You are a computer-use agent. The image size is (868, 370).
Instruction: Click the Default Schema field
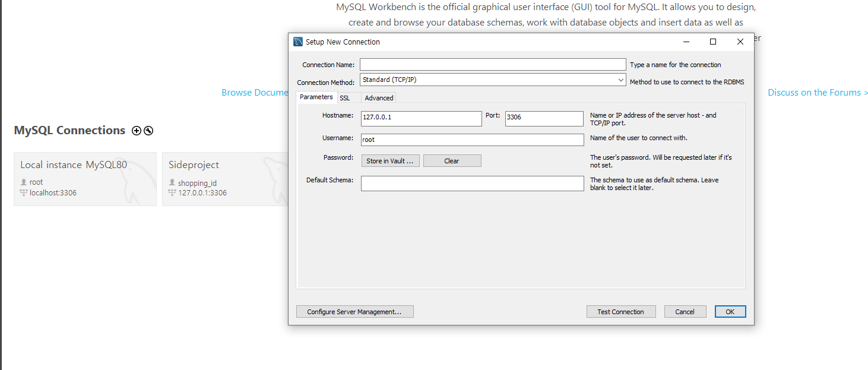coord(473,184)
